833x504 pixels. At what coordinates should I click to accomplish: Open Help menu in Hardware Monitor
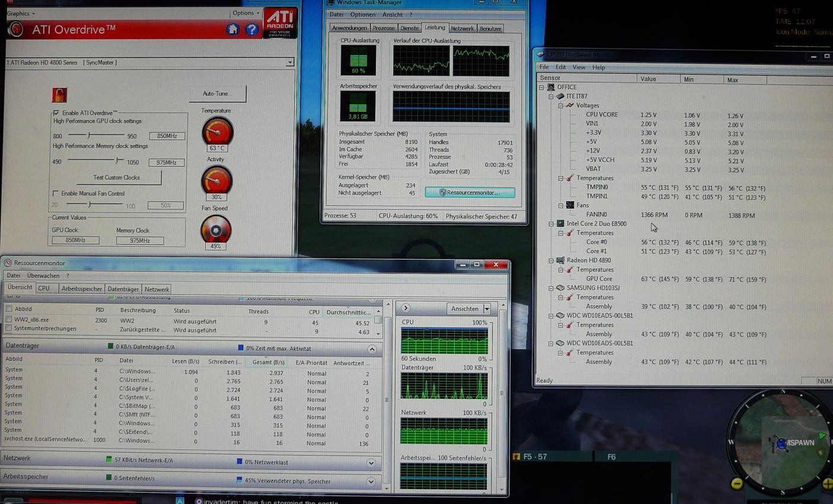(599, 68)
